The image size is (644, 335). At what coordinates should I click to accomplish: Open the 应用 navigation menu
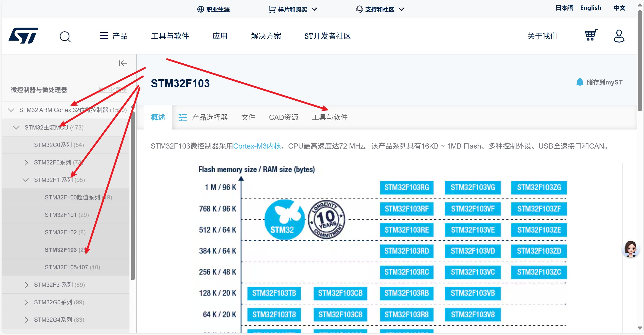[220, 36]
